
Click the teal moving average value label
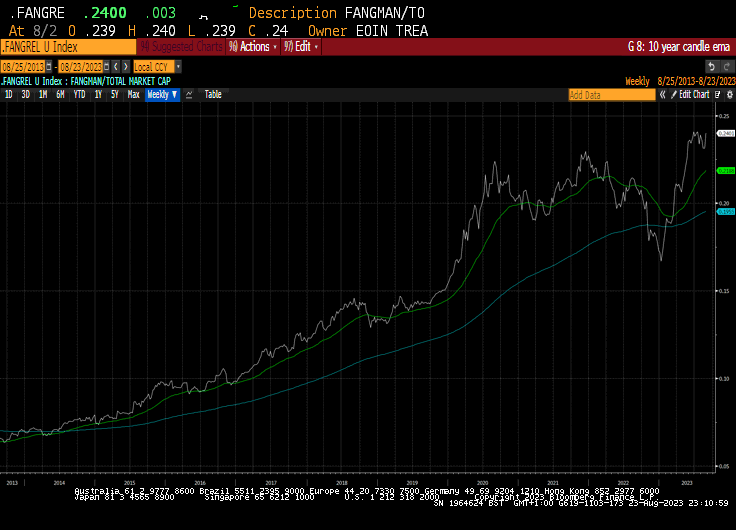pyautogui.click(x=726, y=212)
